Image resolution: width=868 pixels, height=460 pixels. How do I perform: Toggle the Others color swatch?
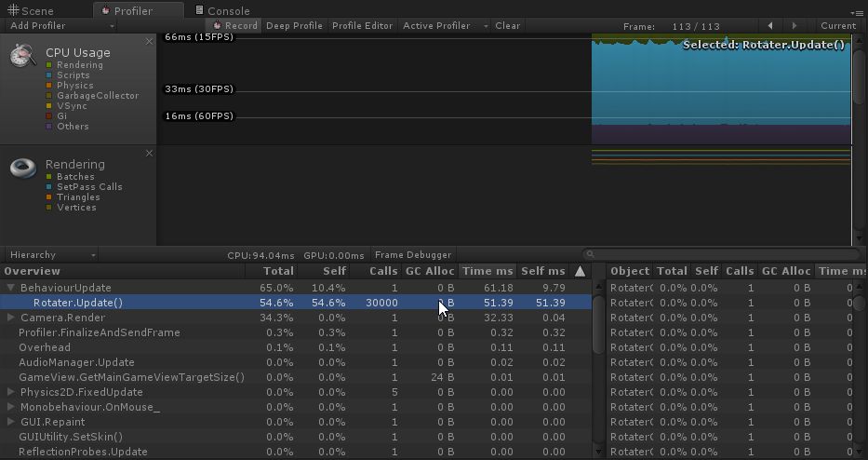49,127
